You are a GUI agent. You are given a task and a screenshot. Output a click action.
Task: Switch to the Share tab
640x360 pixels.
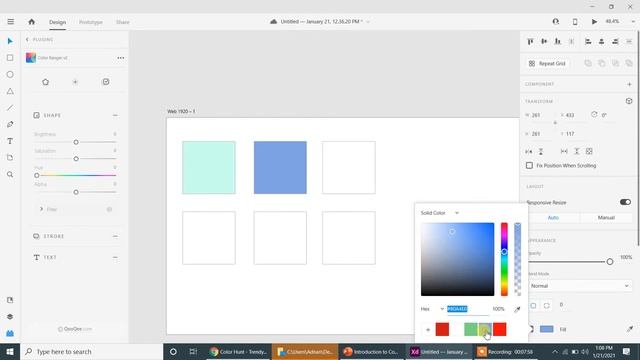[x=122, y=22]
